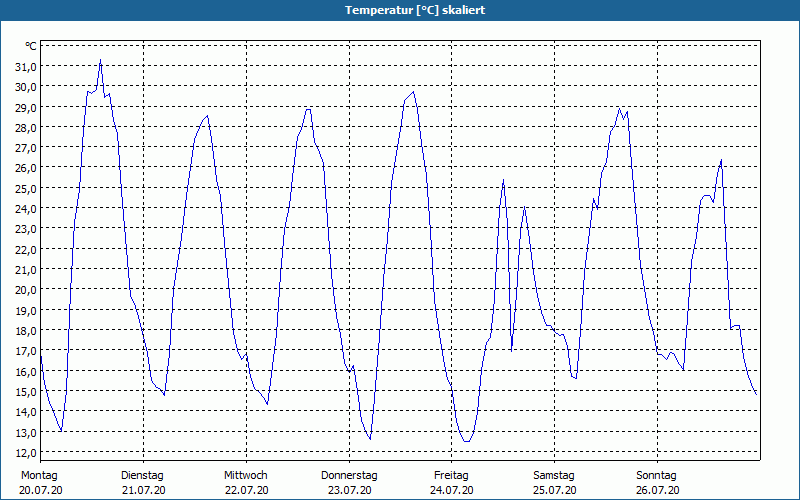This screenshot has height=500, width=800.
Task: Select the 28,0 axis label
Action: tap(27, 128)
